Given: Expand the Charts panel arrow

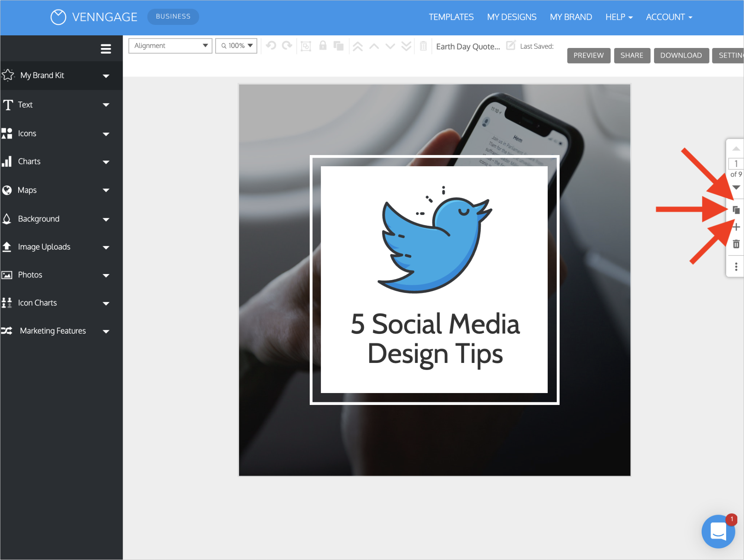Looking at the screenshot, I should click(106, 162).
